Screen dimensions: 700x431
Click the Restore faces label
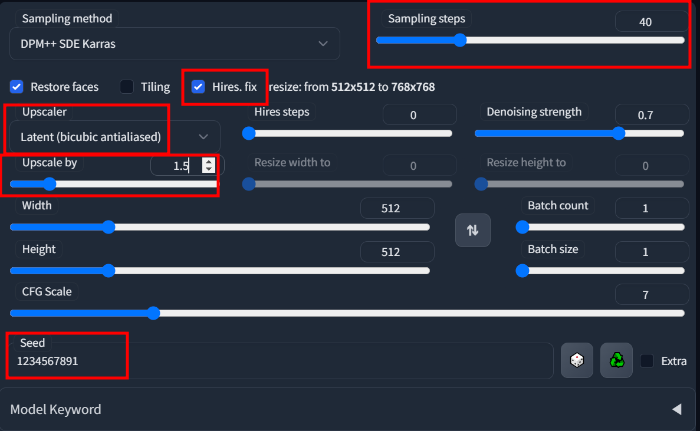[64, 87]
